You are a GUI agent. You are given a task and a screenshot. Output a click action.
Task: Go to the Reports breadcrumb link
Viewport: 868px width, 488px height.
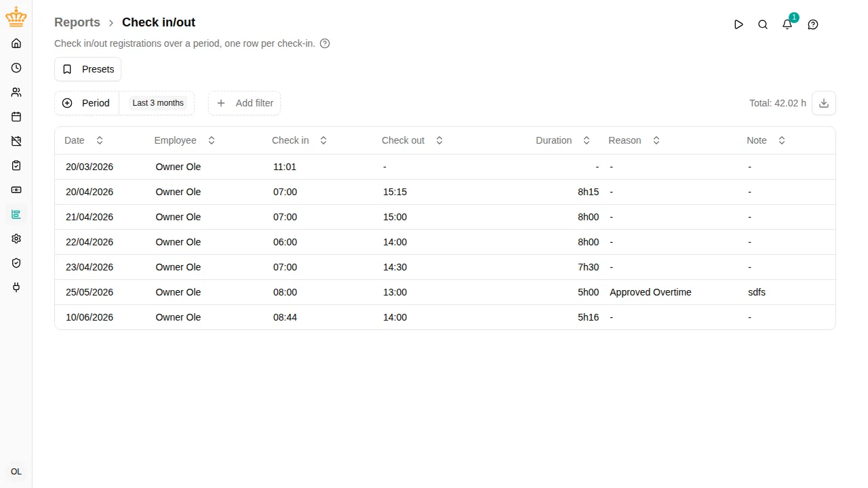[77, 22]
